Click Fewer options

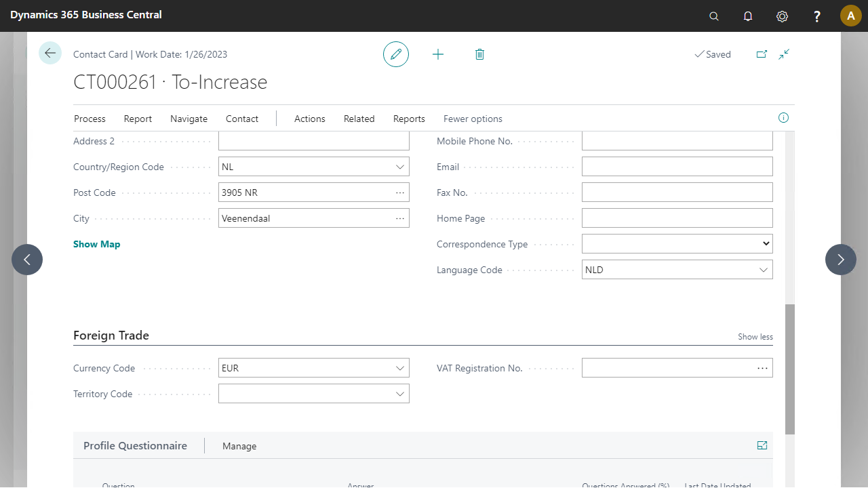coord(473,119)
